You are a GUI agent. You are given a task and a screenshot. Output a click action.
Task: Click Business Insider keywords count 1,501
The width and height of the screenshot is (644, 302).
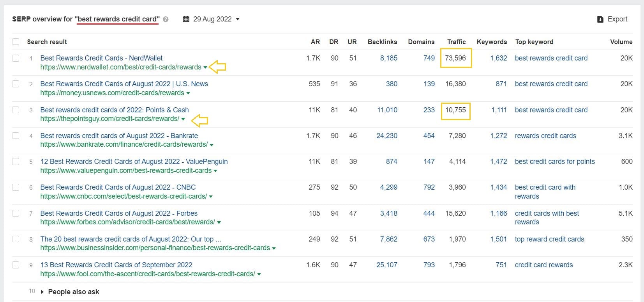[499, 239]
